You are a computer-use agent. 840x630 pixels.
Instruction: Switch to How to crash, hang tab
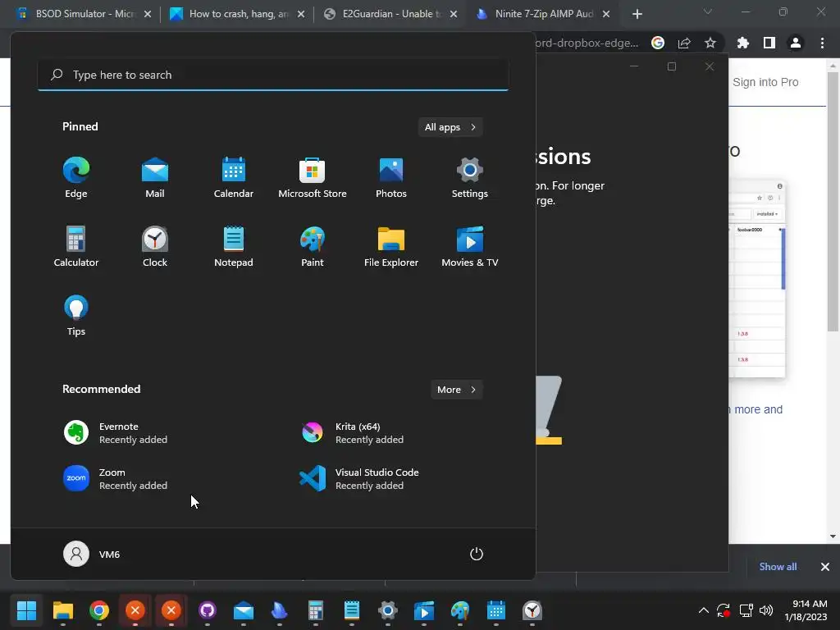point(237,14)
